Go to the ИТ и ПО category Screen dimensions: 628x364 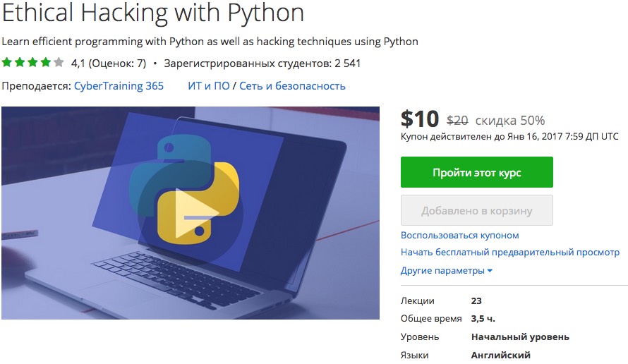click(208, 86)
